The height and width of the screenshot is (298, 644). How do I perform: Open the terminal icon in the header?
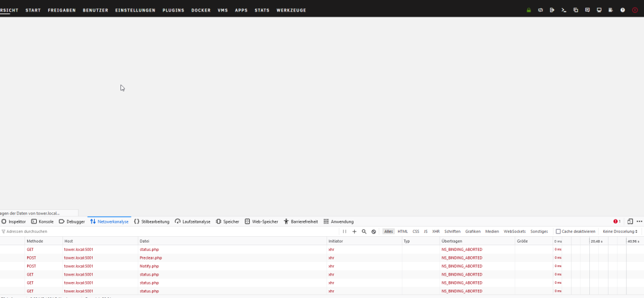(x=564, y=10)
